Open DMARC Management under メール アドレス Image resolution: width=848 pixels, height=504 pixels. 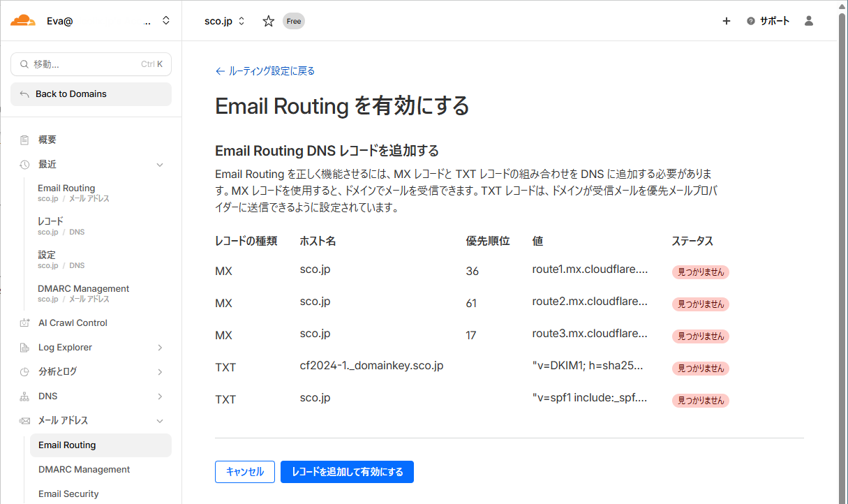84,469
